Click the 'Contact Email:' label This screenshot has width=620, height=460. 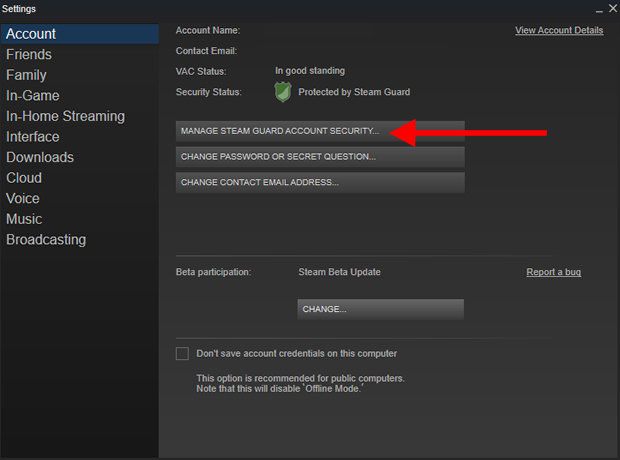pos(206,51)
